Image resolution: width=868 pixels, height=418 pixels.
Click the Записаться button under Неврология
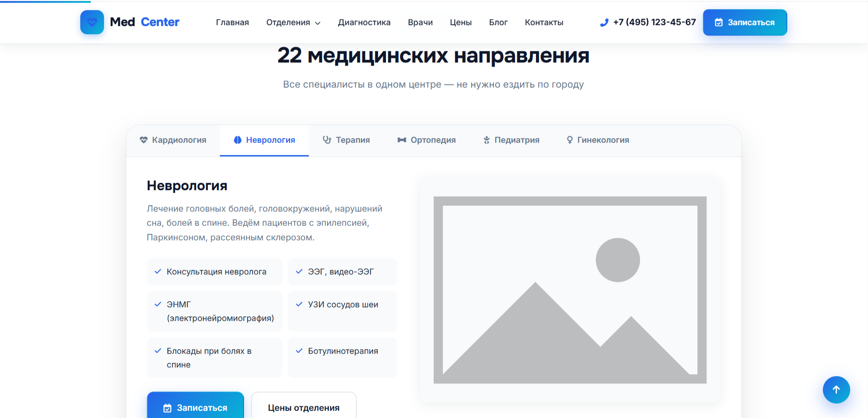tap(195, 405)
